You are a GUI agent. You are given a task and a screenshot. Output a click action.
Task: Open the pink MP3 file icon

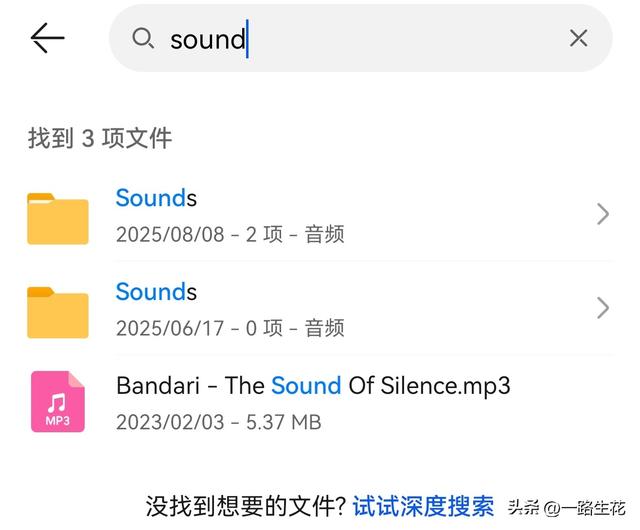click(x=58, y=402)
